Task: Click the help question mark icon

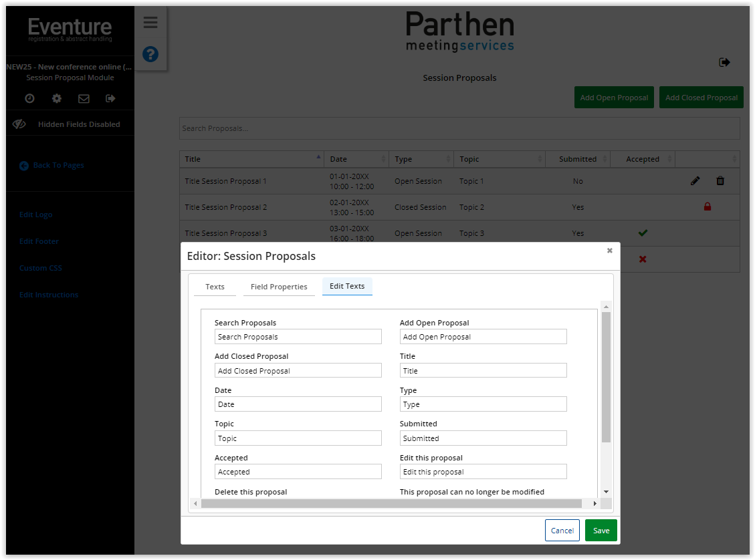Action: [150, 54]
